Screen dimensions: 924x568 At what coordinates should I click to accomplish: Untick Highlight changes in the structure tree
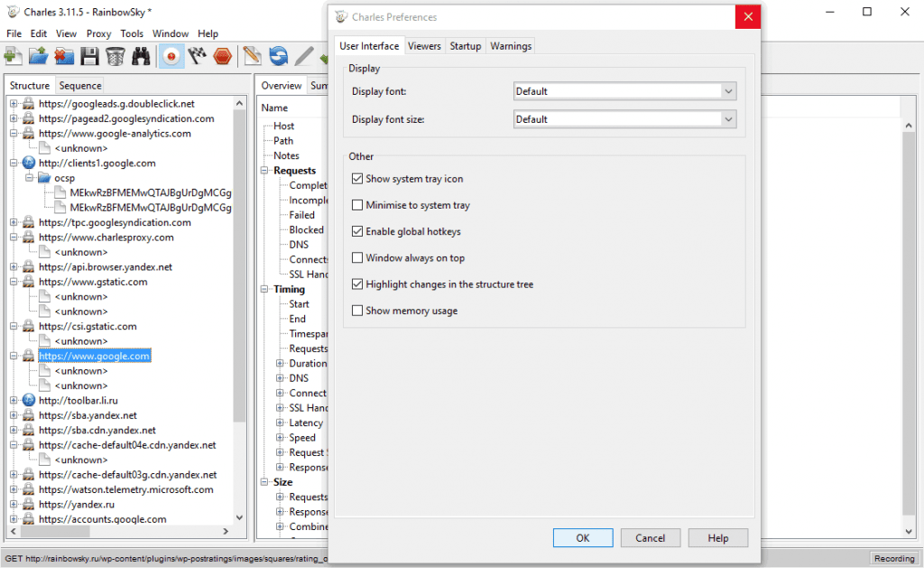point(357,284)
